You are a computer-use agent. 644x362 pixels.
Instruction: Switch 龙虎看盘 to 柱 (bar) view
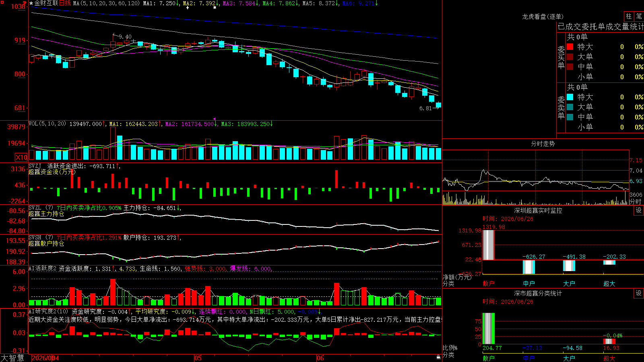coord(629,16)
